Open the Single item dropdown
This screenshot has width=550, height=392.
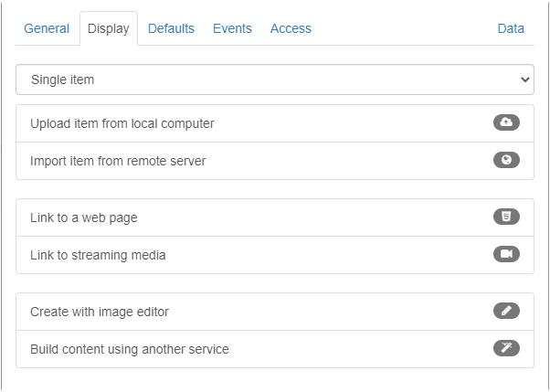(275, 79)
